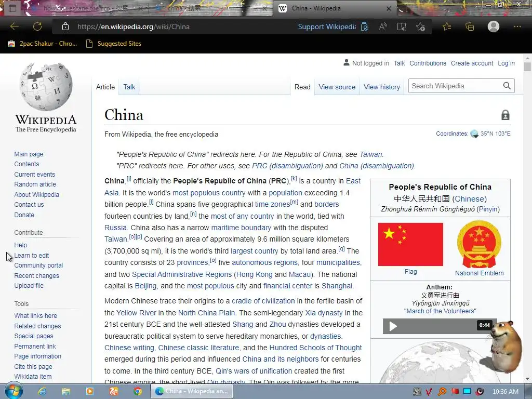Open the PRC (disambiguation) link
532x399 pixels.
pyautogui.click(x=287, y=166)
